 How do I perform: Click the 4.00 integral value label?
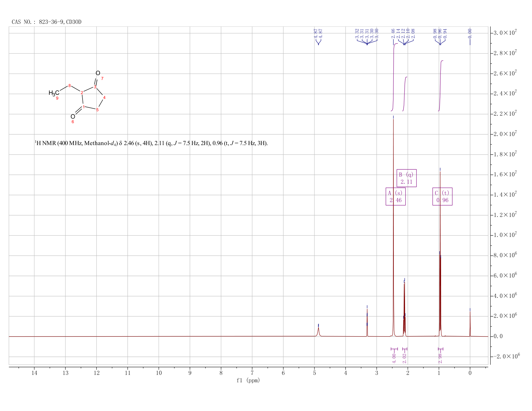click(394, 358)
